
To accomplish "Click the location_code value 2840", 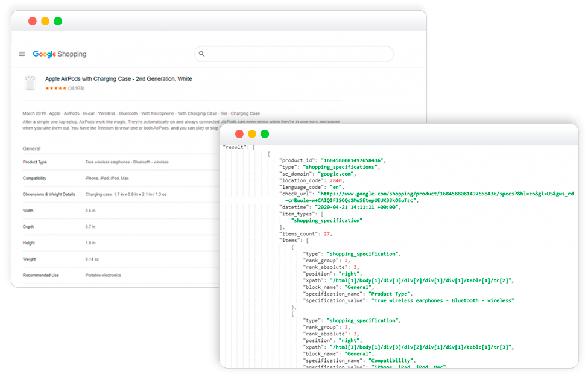I will pos(336,180).
